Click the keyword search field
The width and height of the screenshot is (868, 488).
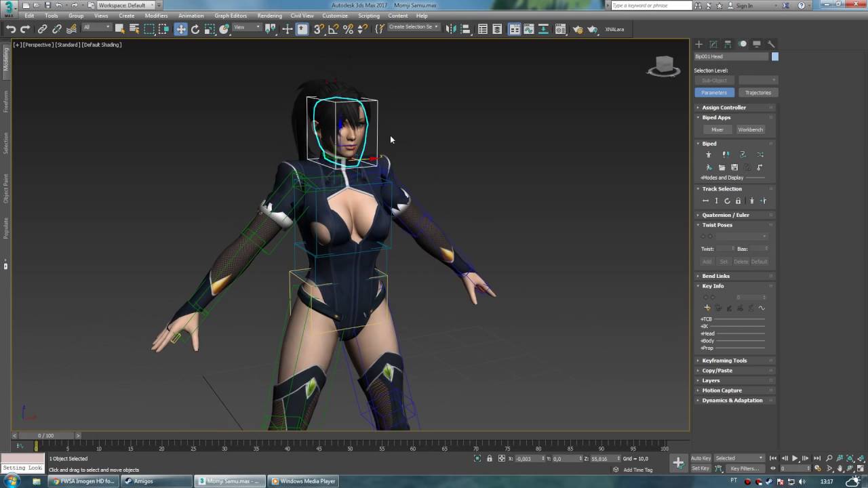pos(651,5)
